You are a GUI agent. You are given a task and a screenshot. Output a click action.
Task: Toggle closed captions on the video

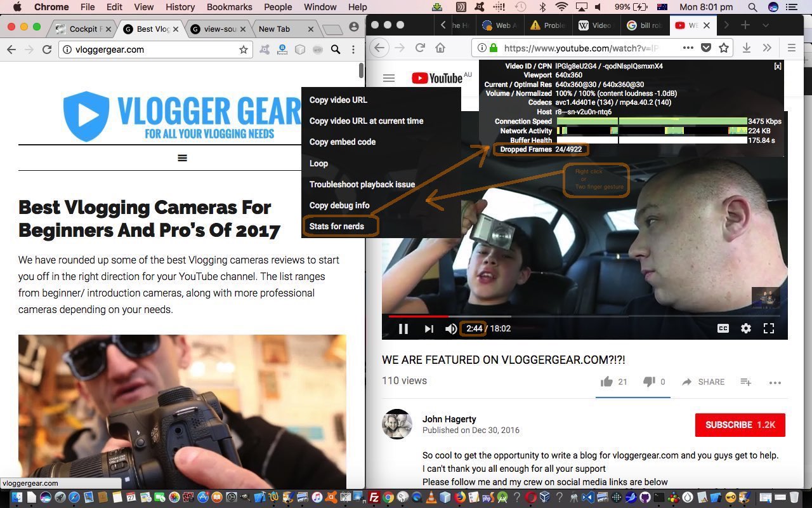[x=723, y=328]
